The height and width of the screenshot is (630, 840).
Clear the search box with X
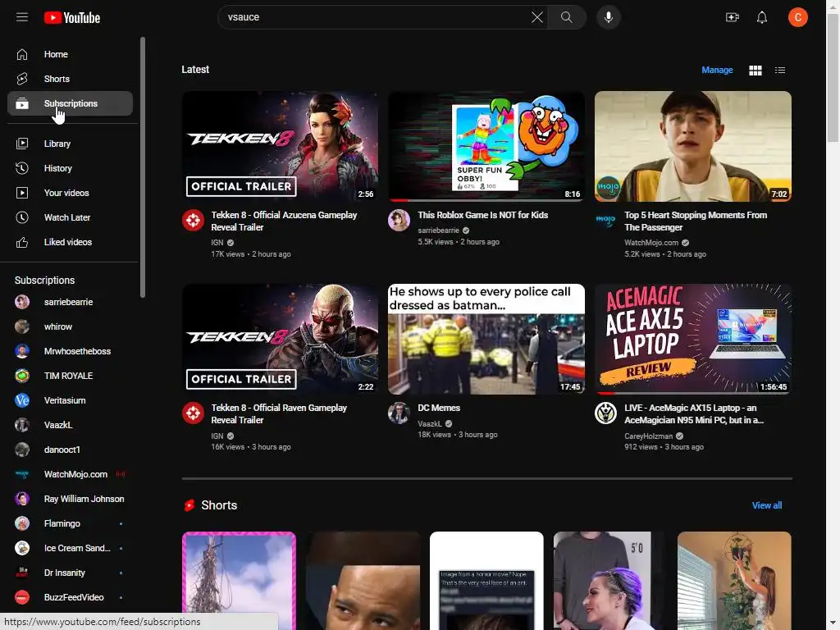(x=536, y=17)
